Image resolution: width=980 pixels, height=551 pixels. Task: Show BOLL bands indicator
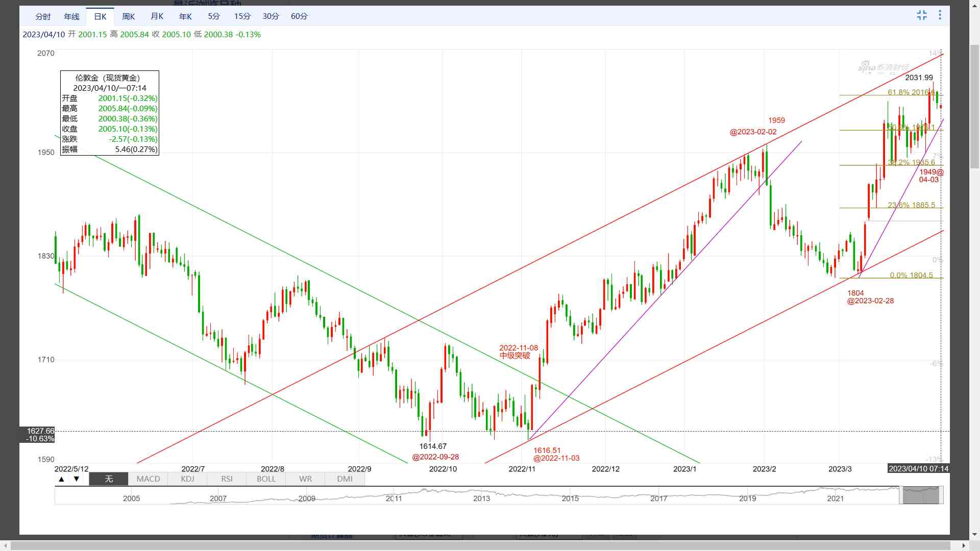266,479
